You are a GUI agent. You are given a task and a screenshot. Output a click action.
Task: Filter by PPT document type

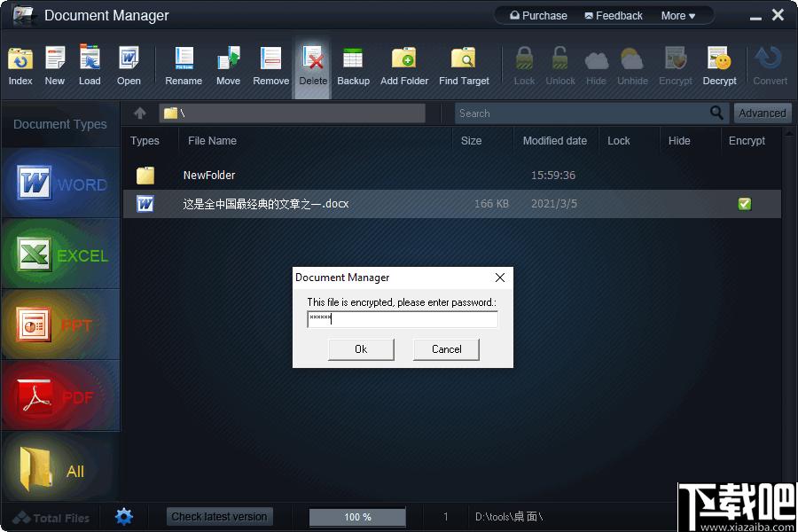coord(61,325)
